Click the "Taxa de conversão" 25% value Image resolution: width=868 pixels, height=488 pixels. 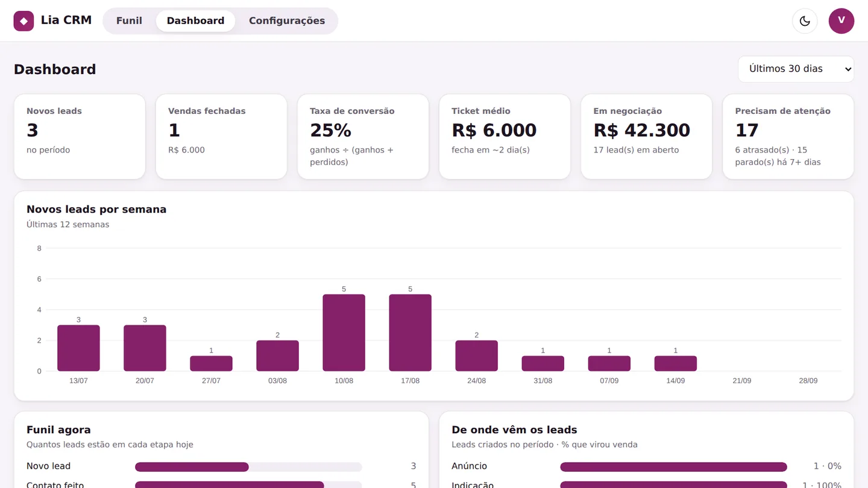(x=330, y=130)
